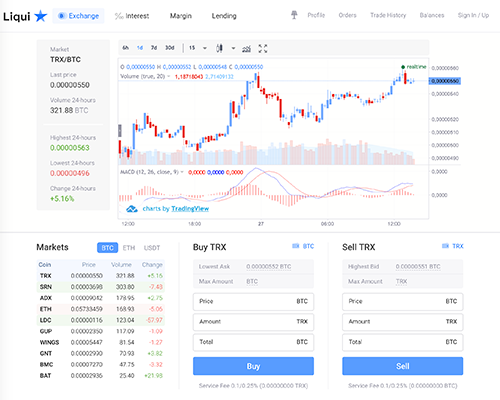Select the BTC markets tab
The width and height of the screenshot is (500, 400).
pyautogui.click(x=107, y=248)
